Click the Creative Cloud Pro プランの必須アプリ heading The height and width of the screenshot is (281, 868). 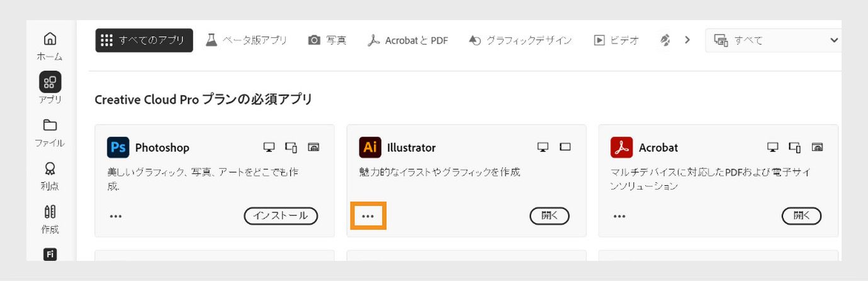tap(203, 100)
